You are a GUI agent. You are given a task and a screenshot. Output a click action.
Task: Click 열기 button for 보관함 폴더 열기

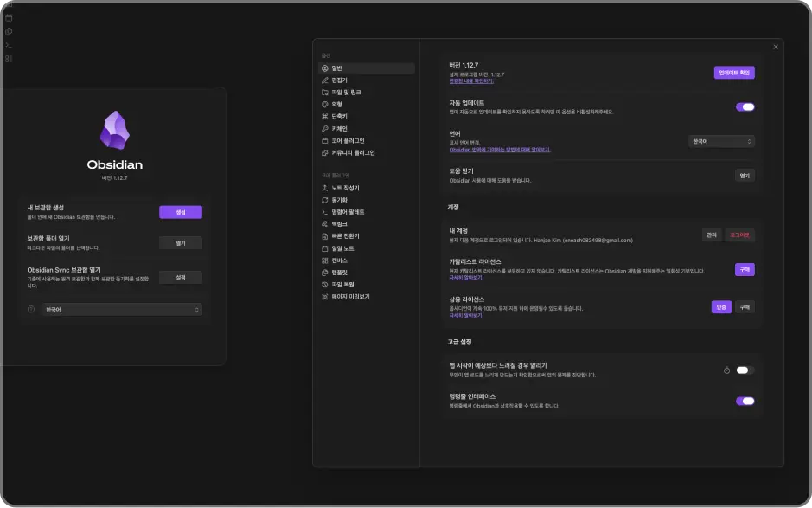180,243
